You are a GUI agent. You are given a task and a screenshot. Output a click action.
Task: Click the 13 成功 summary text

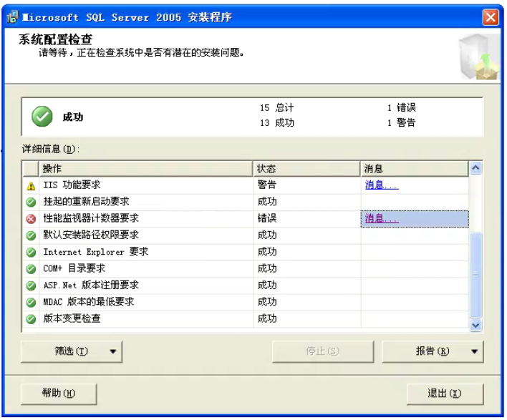coord(277,123)
